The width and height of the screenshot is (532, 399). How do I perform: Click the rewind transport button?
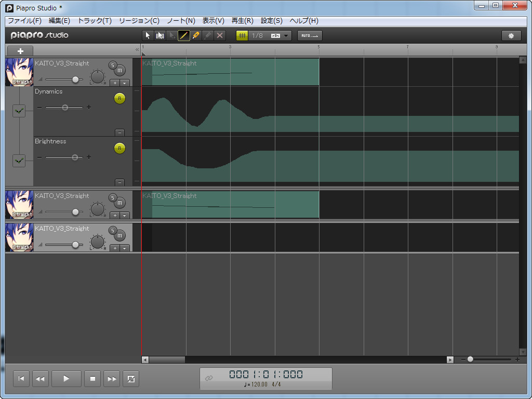40,379
